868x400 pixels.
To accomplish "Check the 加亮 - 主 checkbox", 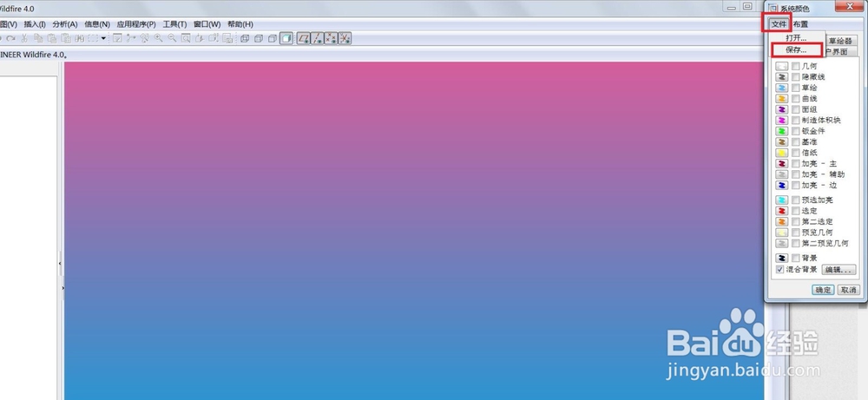I will pos(795,164).
